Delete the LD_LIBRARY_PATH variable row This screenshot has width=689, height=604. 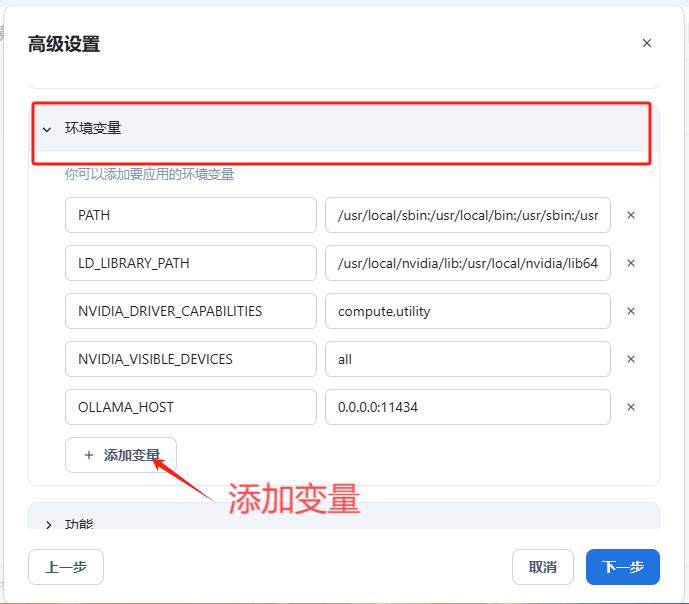(631, 263)
